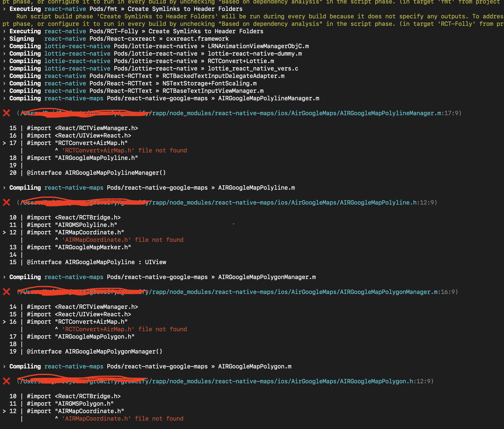Collapse the Executing Pods/fmt build step
504x429 pixels.
[x=4, y=9]
